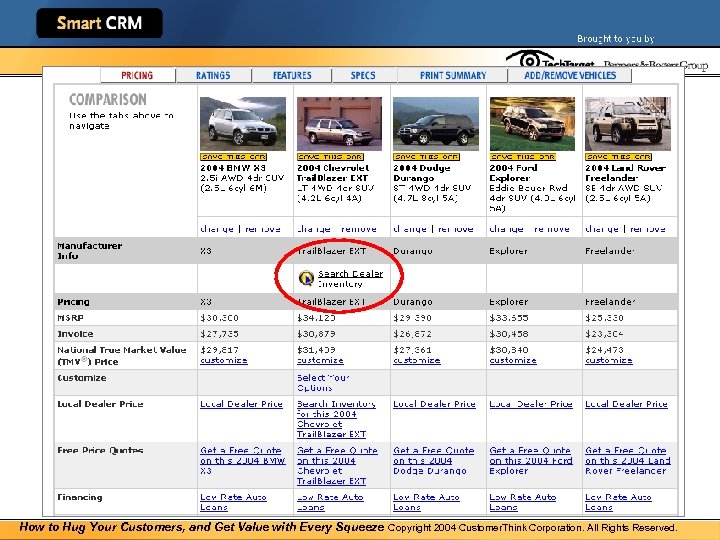Open the Search Dealer Inventory link

tap(350, 279)
